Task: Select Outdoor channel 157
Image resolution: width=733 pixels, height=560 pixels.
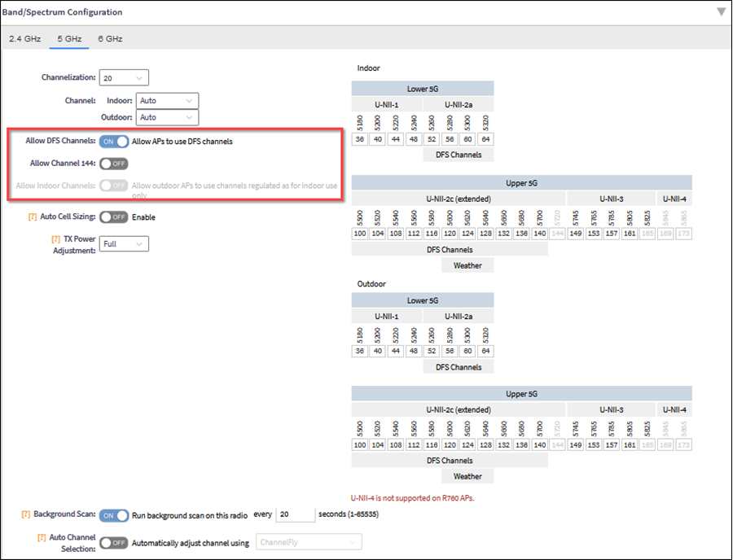Action: 612,445
